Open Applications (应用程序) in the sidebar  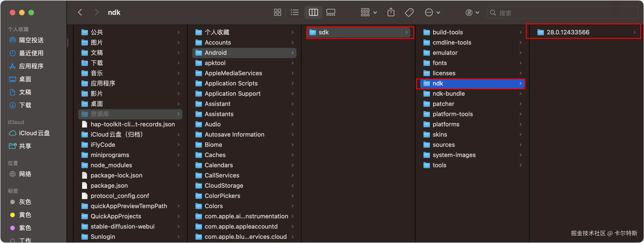[26, 66]
